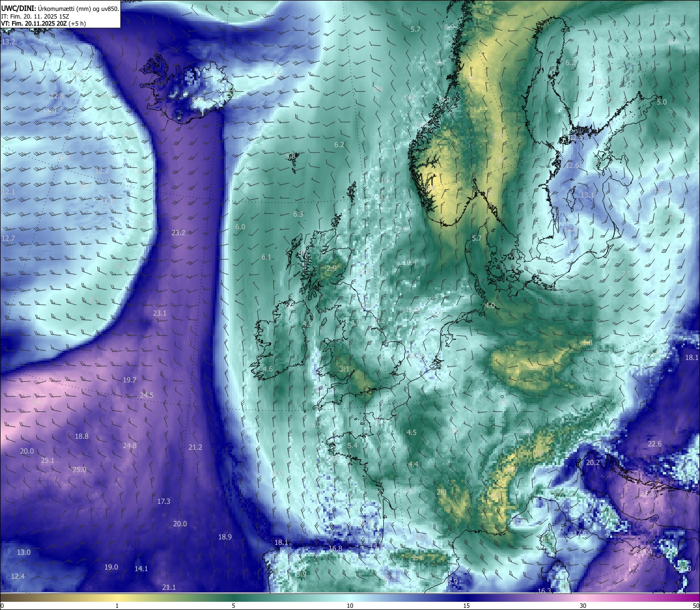
Task: Click the 25.1 map value
Action: click(x=48, y=460)
